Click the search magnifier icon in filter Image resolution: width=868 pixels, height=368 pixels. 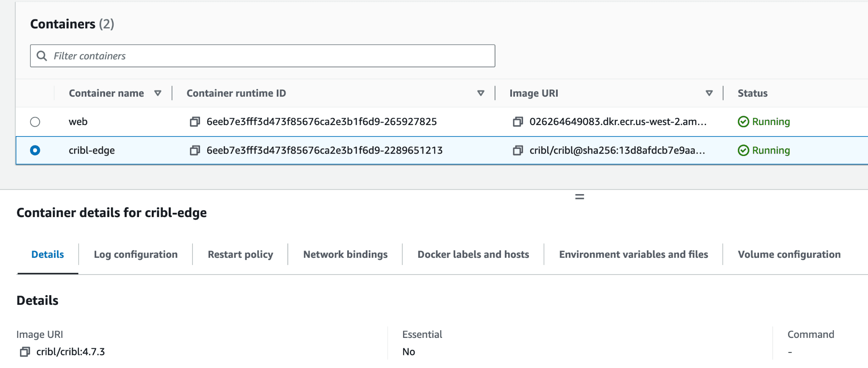42,56
